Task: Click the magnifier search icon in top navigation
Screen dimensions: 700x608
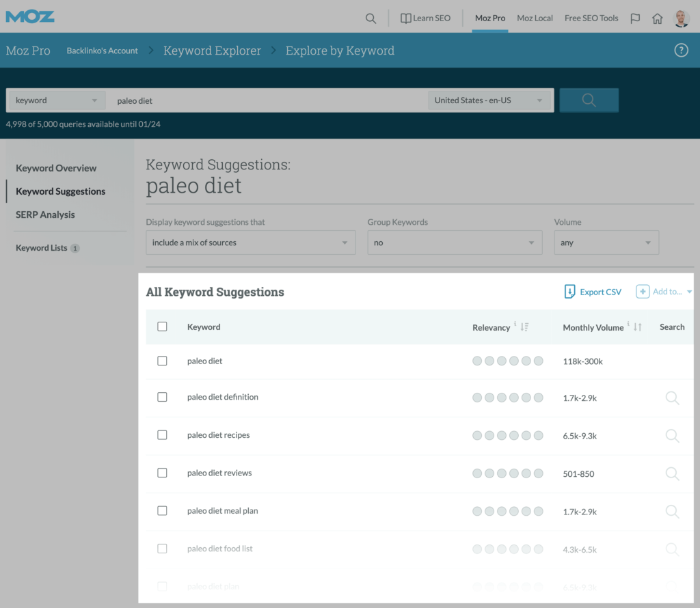Action: 371,18
